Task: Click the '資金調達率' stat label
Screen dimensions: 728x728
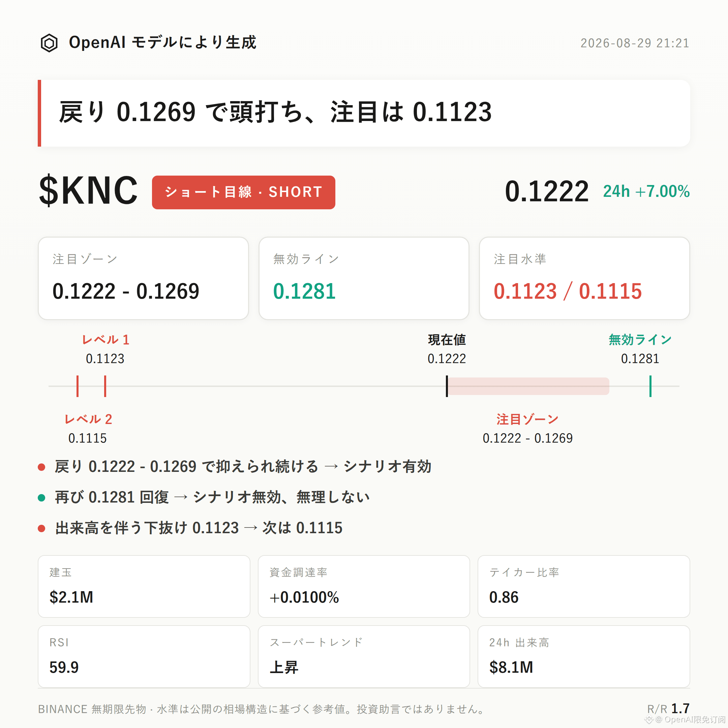Action: pyautogui.click(x=298, y=572)
